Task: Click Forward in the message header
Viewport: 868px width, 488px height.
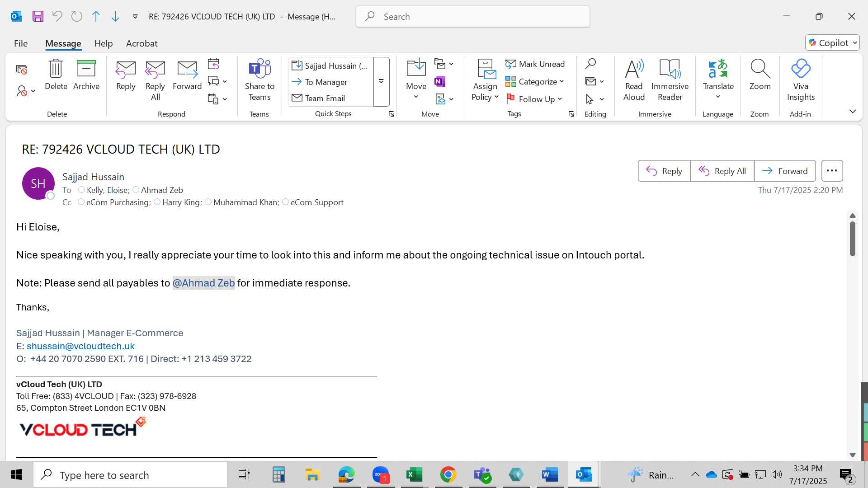Action: tap(785, 171)
